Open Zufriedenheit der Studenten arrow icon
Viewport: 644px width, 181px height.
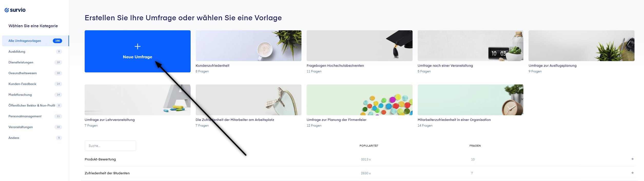point(632,173)
